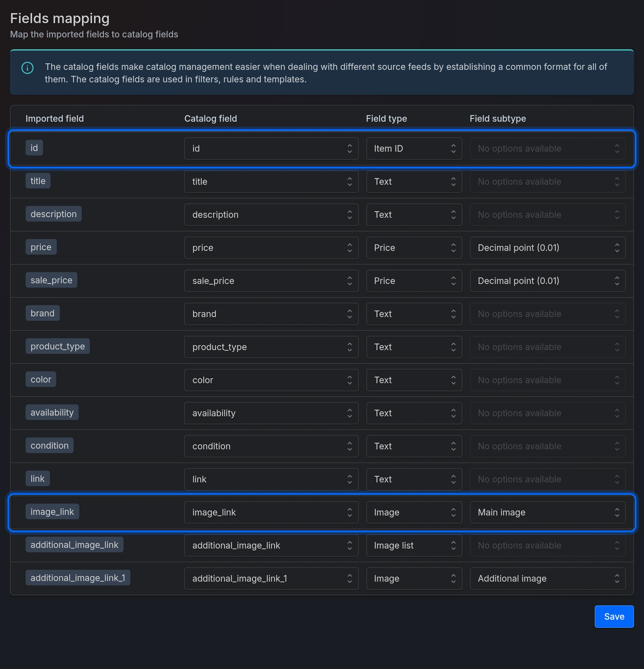Click the additional_image_link imported field tag
Viewport: 644px width, 669px height.
click(74, 544)
